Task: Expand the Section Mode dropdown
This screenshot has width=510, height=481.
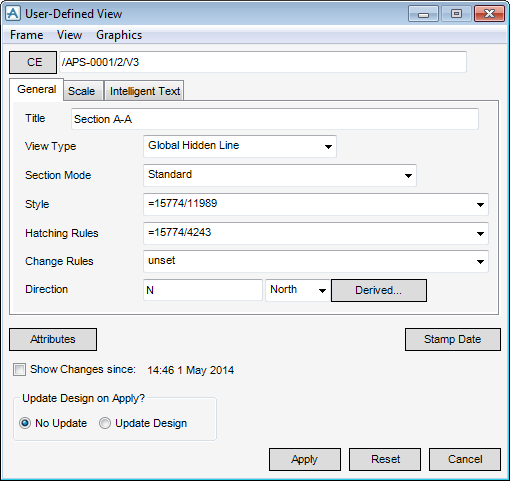Action: tap(280, 175)
